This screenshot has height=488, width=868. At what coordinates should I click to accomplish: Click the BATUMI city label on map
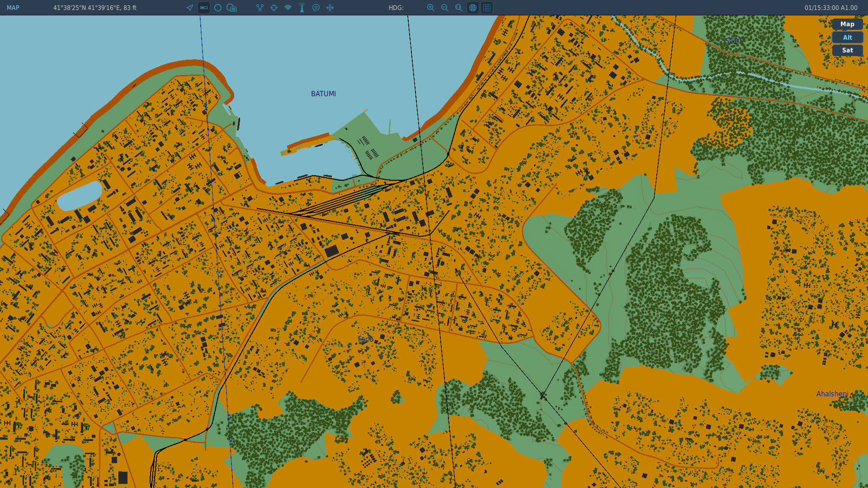323,94
